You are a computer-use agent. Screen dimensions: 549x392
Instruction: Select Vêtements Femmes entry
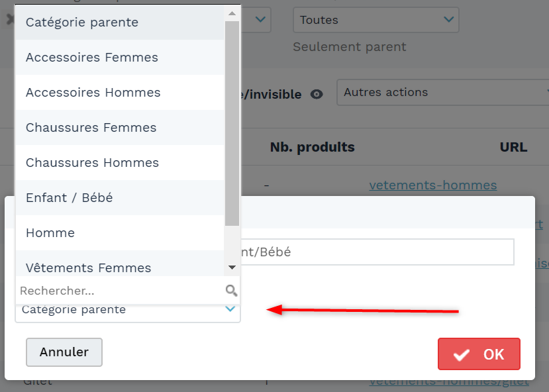[x=120, y=263]
